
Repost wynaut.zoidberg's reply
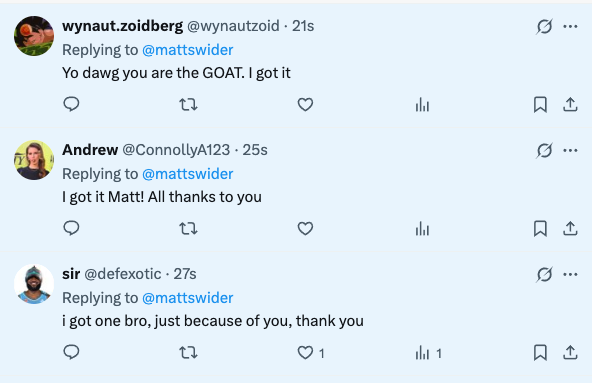[188, 104]
